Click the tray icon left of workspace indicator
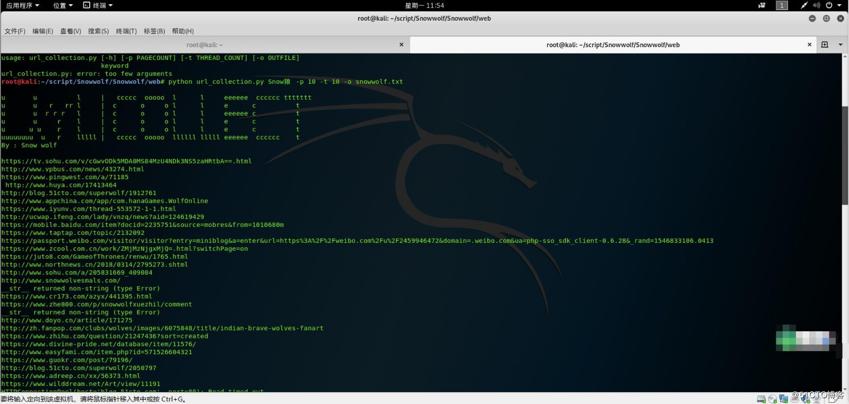This screenshot has width=849, height=404. pos(762,5)
